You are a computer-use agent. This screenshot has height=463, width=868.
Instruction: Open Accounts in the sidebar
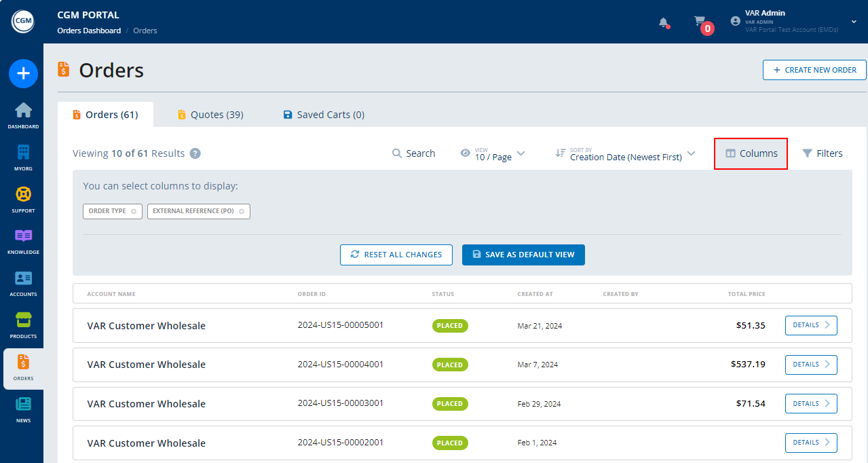(x=23, y=284)
